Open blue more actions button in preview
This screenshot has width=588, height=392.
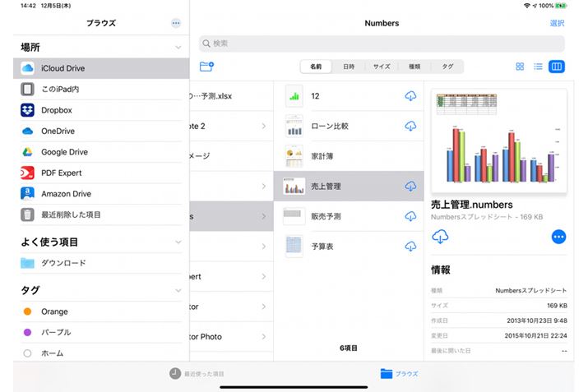558,237
